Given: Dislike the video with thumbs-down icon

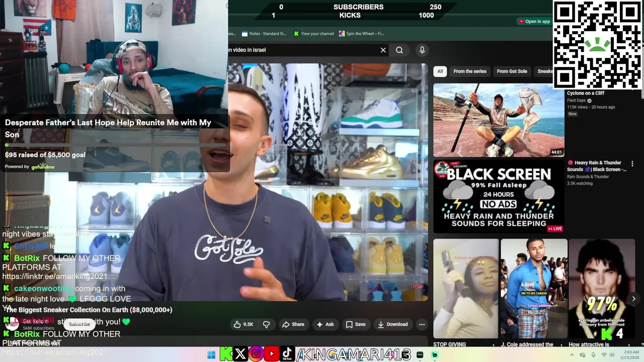Looking at the screenshot, I should (267, 324).
